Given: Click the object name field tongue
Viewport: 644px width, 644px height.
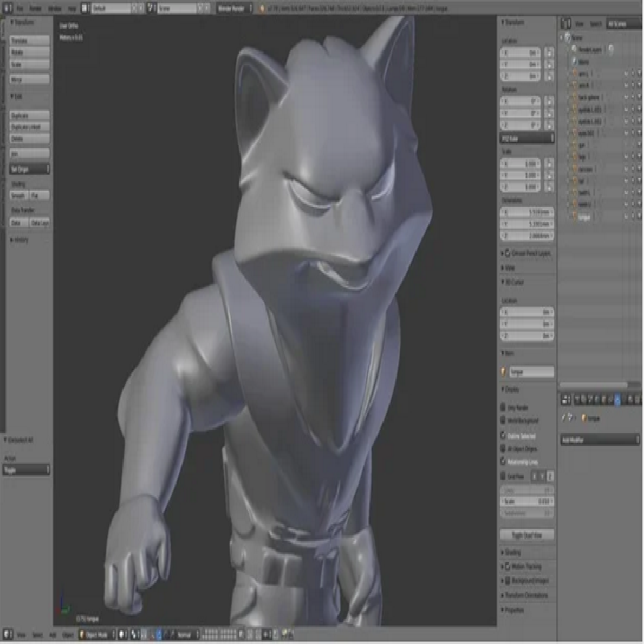Looking at the screenshot, I should click(531, 372).
